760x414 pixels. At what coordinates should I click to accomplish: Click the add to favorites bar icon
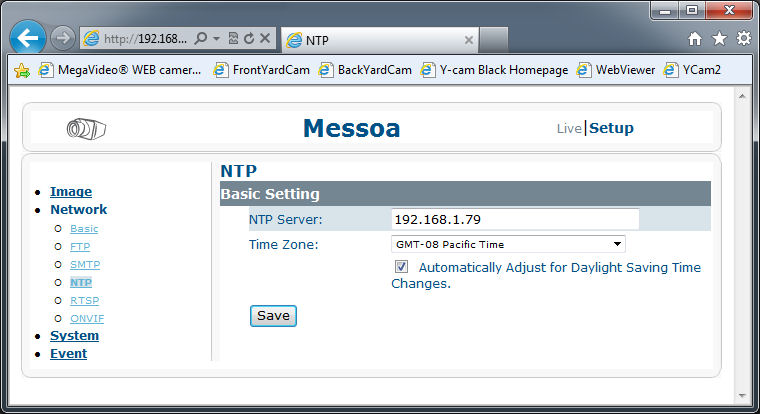pyautogui.click(x=21, y=70)
